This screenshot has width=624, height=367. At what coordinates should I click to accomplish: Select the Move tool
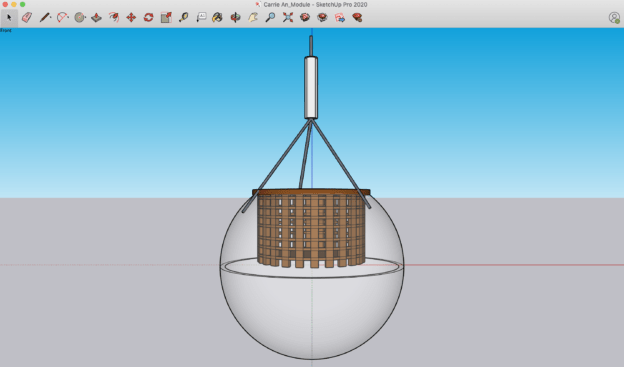(131, 18)
